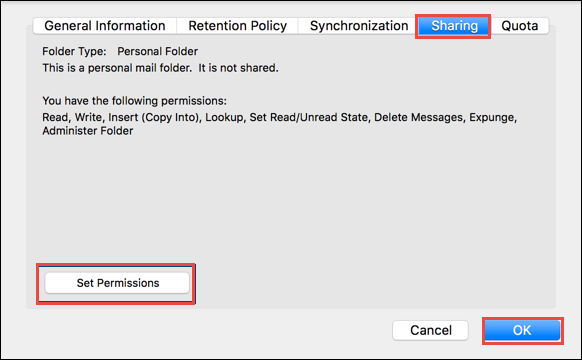Screen dimensions: 582x360
Task: Click the "Lookup" permission text
Action: click(224, 117)
